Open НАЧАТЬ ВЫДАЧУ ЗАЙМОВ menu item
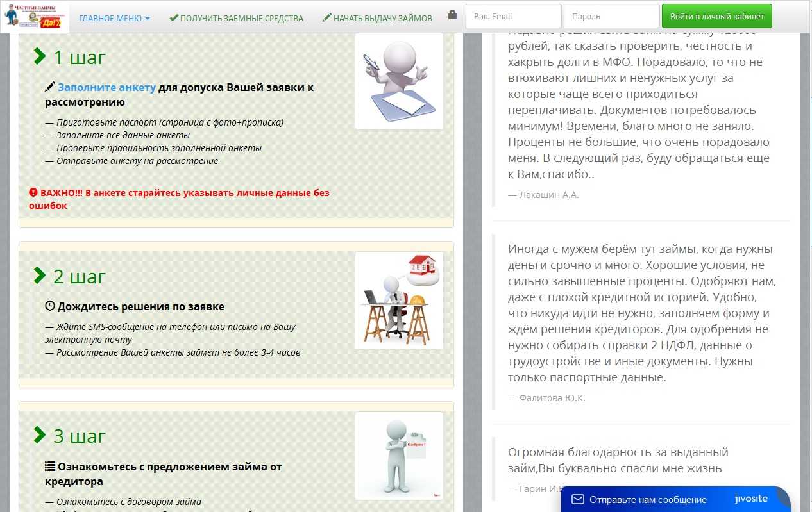The height and width of the screenshot is (512, 812). click(377, 18)
